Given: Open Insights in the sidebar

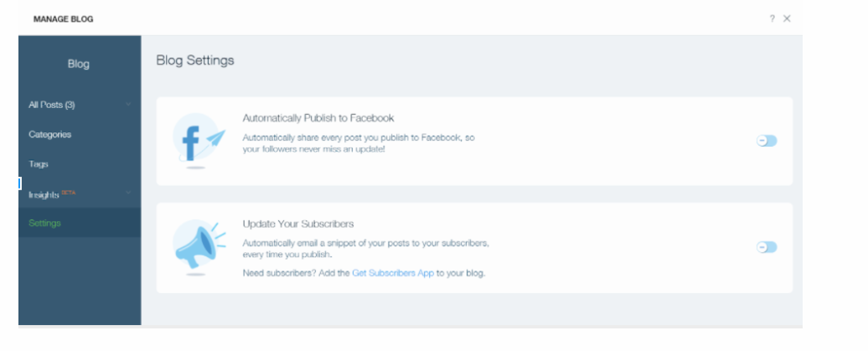Looking at the screenshot, I should pyautogui.click(x=44, y=194).
